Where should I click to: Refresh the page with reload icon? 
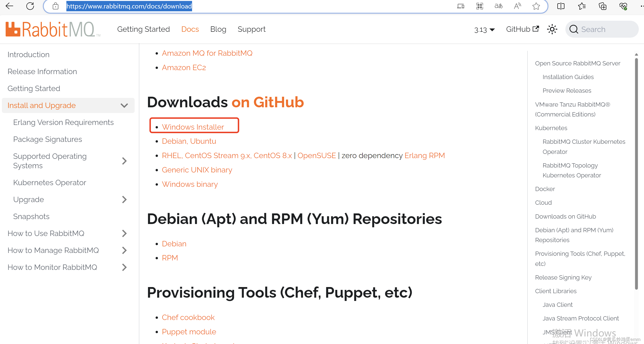click(x=30, y=6)
